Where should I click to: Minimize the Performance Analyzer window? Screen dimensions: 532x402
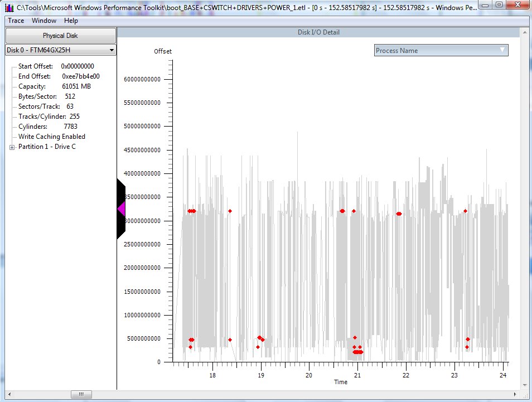pyautogui.click(x=486, y=5)
